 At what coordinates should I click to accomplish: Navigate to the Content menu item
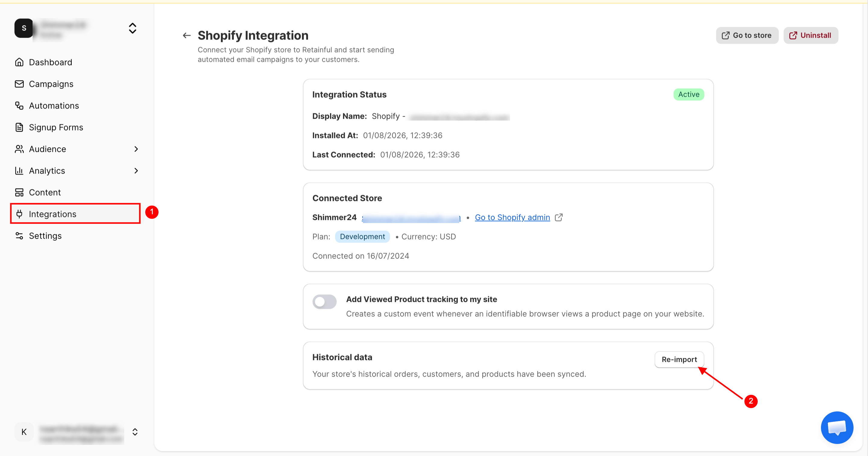click(x=75, y=193)
